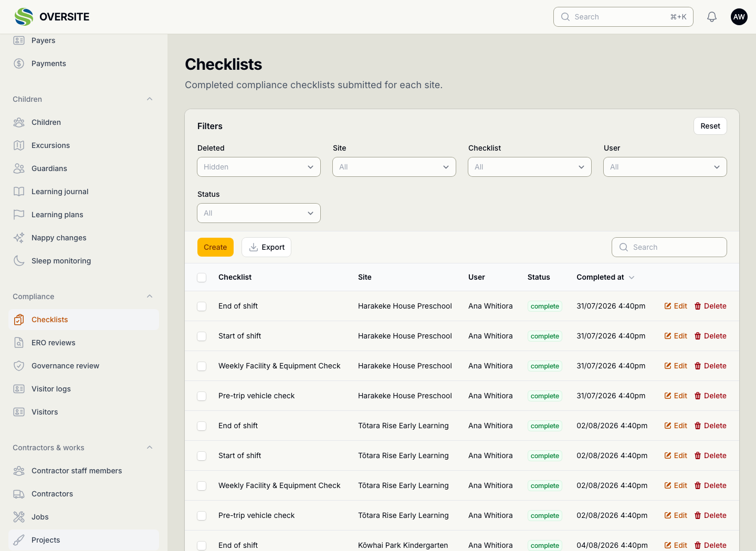Edit Kōwhai Park End of shift checklist

[676, 545]
